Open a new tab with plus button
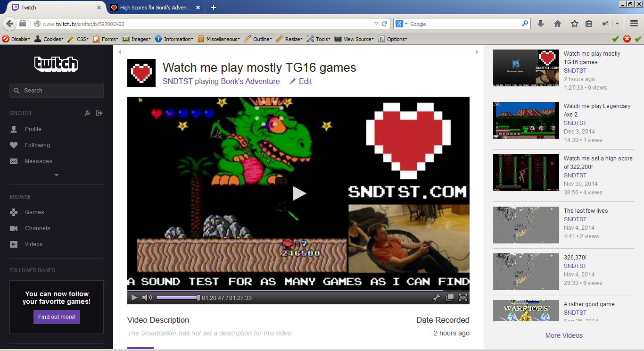Viewport: 644px width, 351px height. coord(214,8)
